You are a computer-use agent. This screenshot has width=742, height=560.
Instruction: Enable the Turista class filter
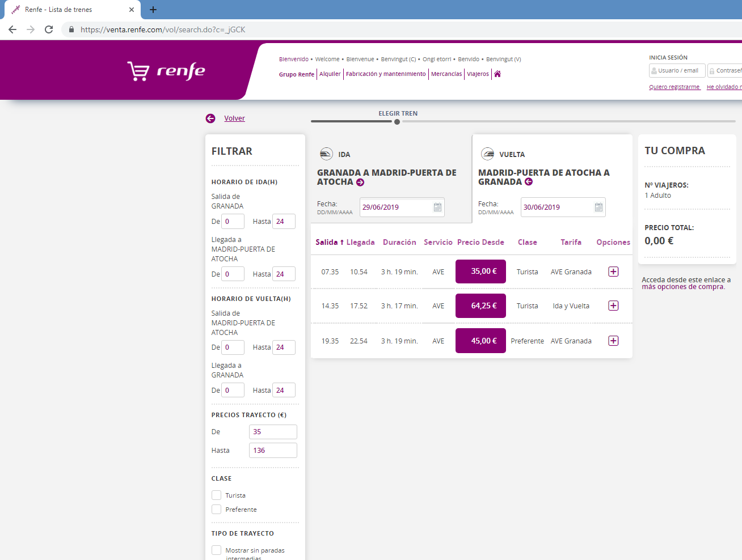point(217,495)
